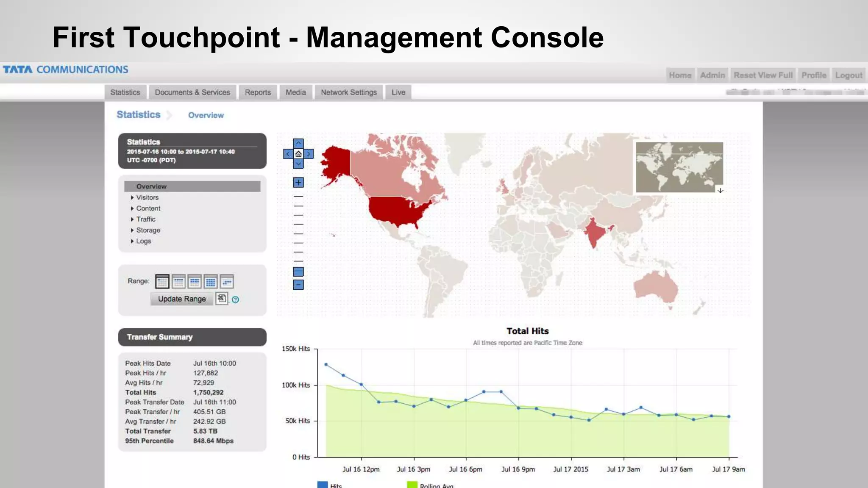This screenshot has height=488, width=868.
Task: Reset the map with the home icon
Action: click(x=298, y=154)
